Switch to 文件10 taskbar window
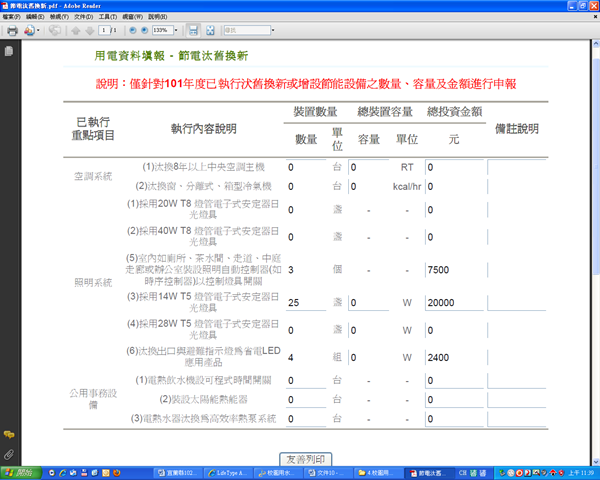 (x=328, y=473)
